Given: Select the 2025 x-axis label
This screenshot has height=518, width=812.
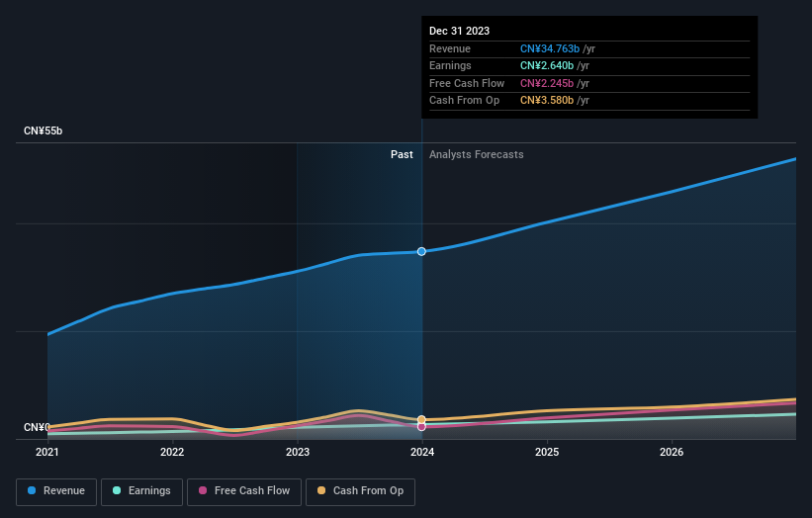Looking at the screenshot, I should coord(547,452).
